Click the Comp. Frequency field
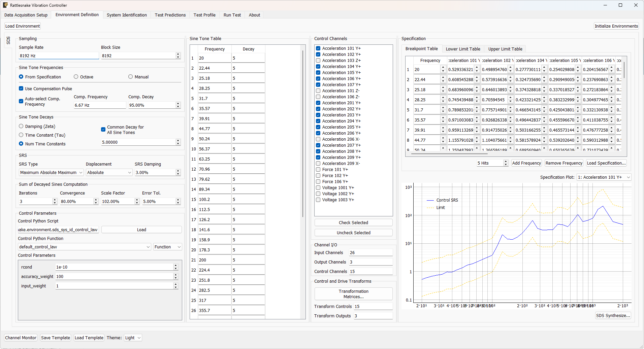The image size is (644, 349). [100, 105]
